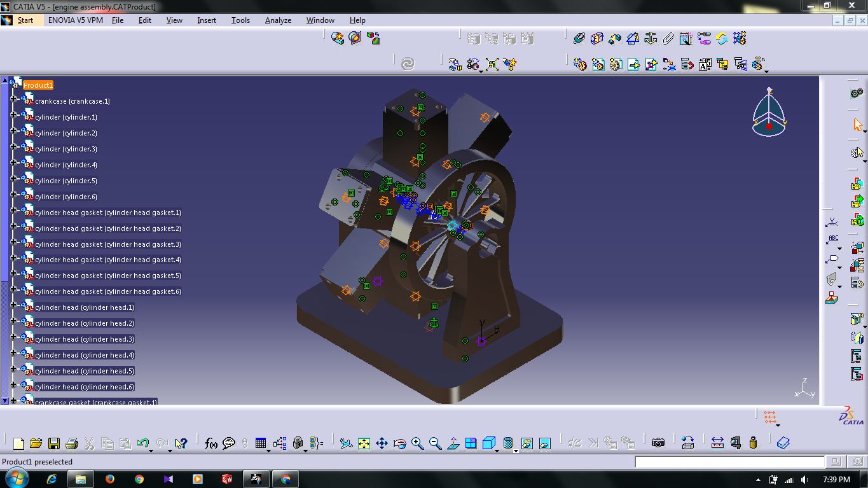Select cylinder head (cylinder head.5) item
The width and height of the screenshot is (868, 488).
click(x=85, y=371)
